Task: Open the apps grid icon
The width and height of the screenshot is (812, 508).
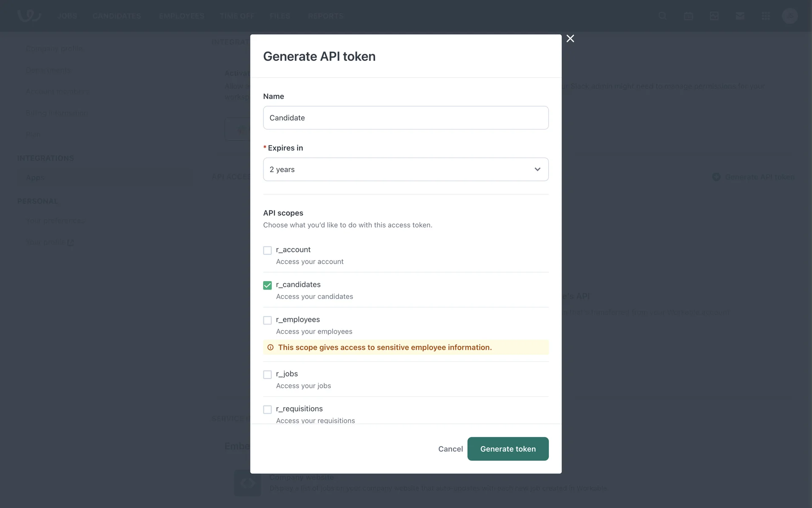Action: click(x=765, y=16)
